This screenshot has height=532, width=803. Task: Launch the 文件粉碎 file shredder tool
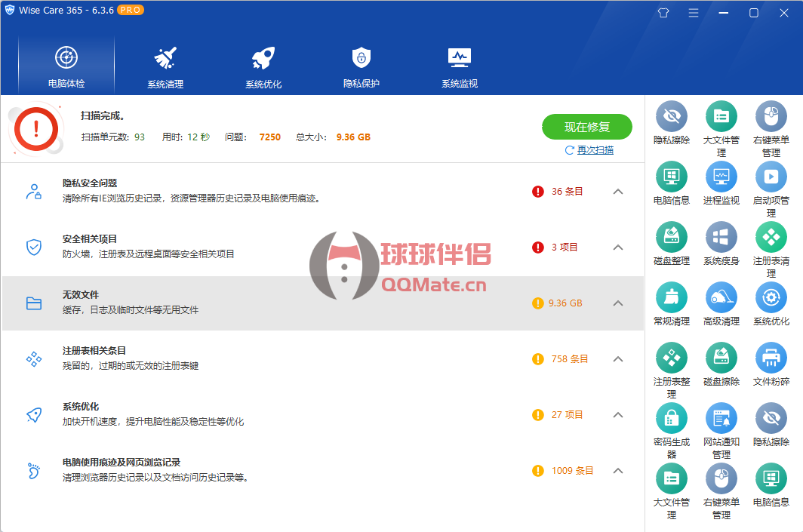(771, 358)
